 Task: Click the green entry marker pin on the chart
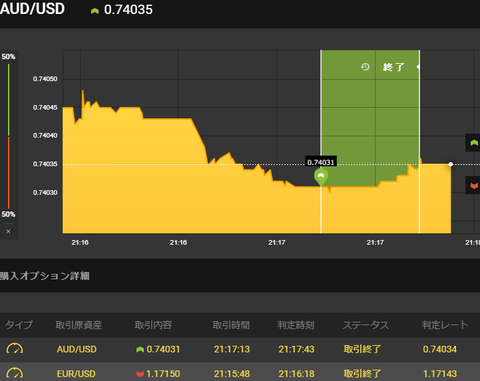(321, 177)
